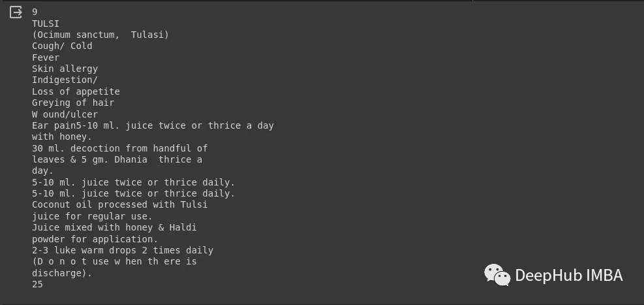This screenshot has height=305, width=644.
Task: Click the word 'Fever' in output
Action: (x=46, y=57)
